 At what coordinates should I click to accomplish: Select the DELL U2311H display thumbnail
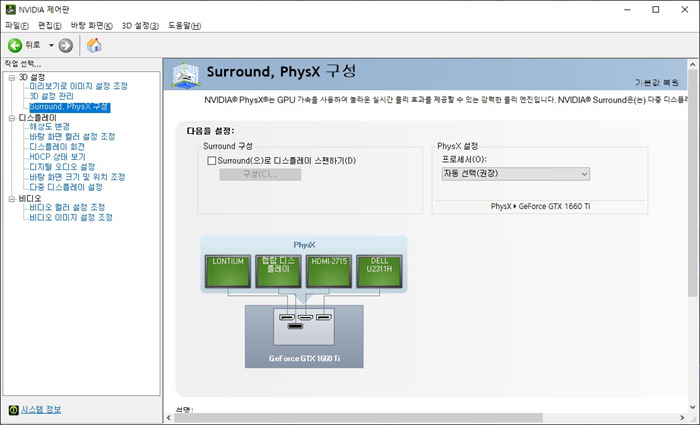(x=379, y=271)
